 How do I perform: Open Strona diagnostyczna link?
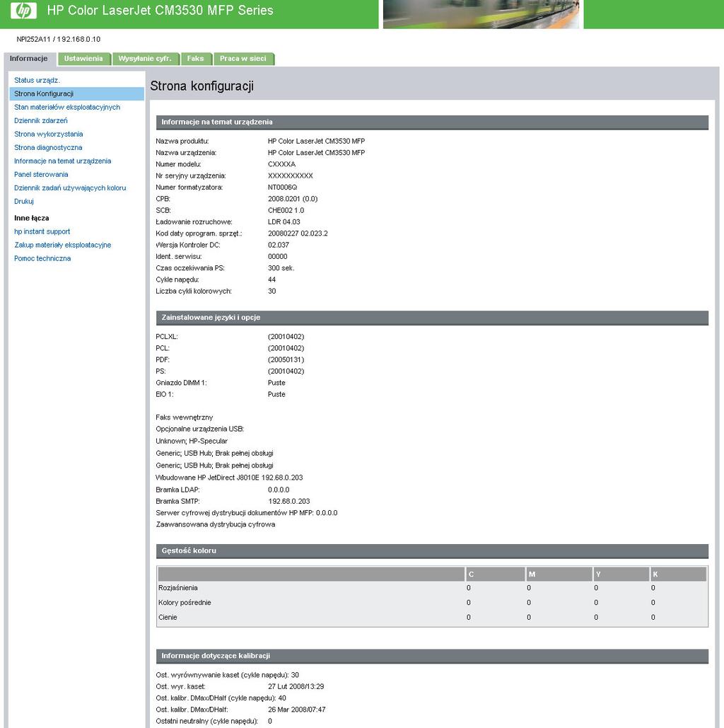point(48,148)
